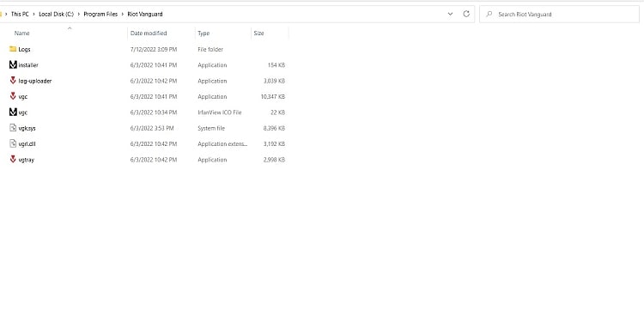Screen dimensions: 644x322
Task: Click the 2,998 KB size cell
Action: 274,160
